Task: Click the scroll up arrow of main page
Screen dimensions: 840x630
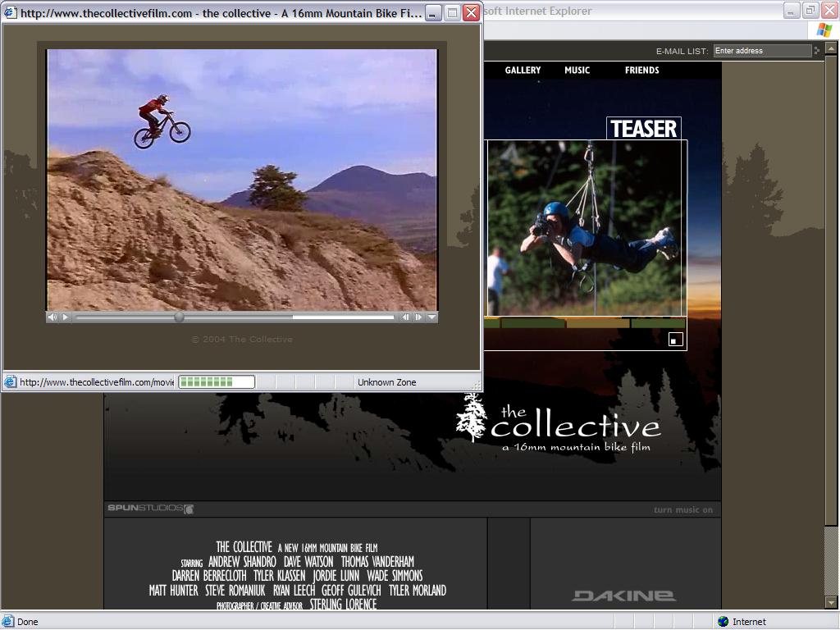Action: (830, 49)
